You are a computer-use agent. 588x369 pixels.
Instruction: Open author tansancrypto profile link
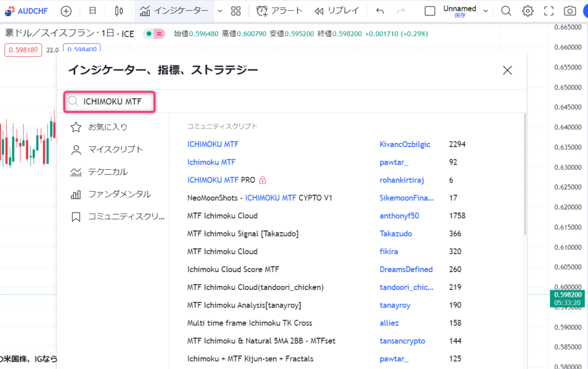pos(403,341)
